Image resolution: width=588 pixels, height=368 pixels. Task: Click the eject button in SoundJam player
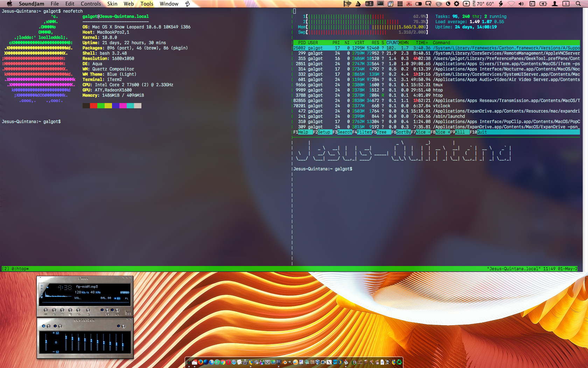click(88, 310)
